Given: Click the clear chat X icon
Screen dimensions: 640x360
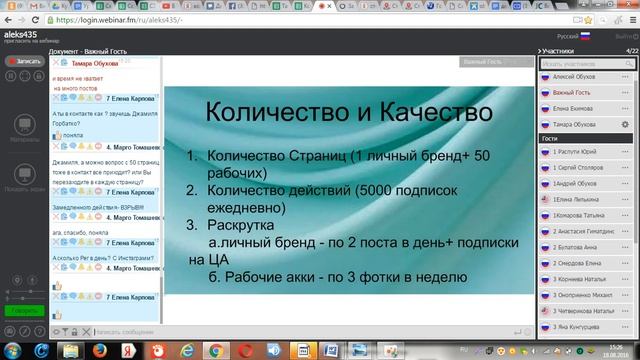Looking at the screenshot, I should 86,332.
